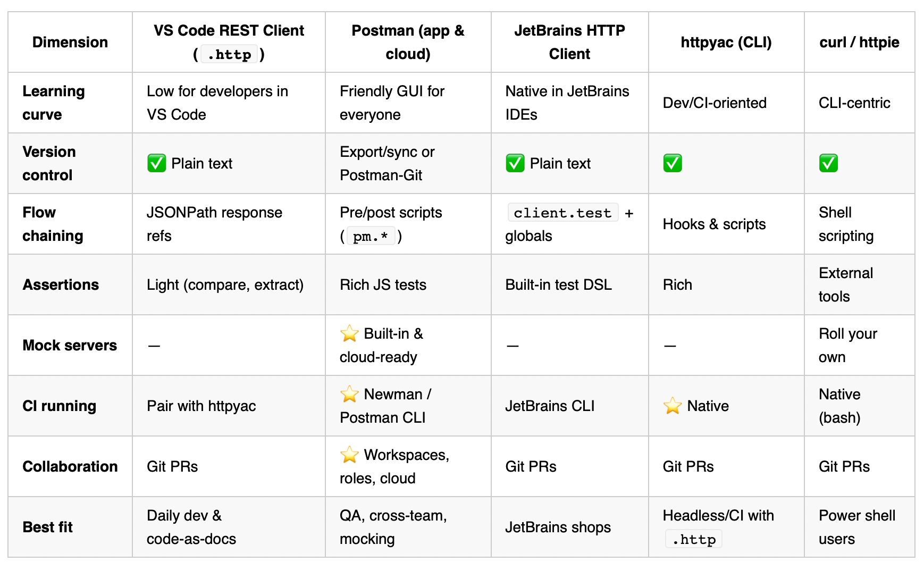The width and height of the screenshot is (924, 570).
Task: Select the Mock servers row label
Action: tap(70, 345)
